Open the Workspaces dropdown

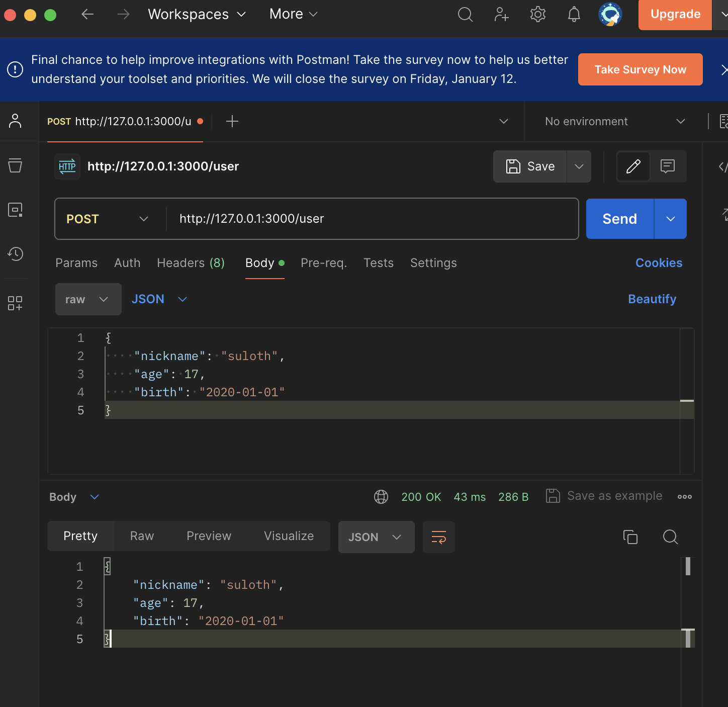[197, 14]
